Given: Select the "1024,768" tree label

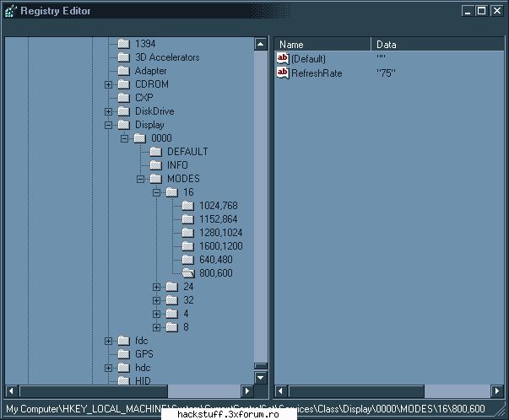Looking at the screenshot, I should 219,206.
